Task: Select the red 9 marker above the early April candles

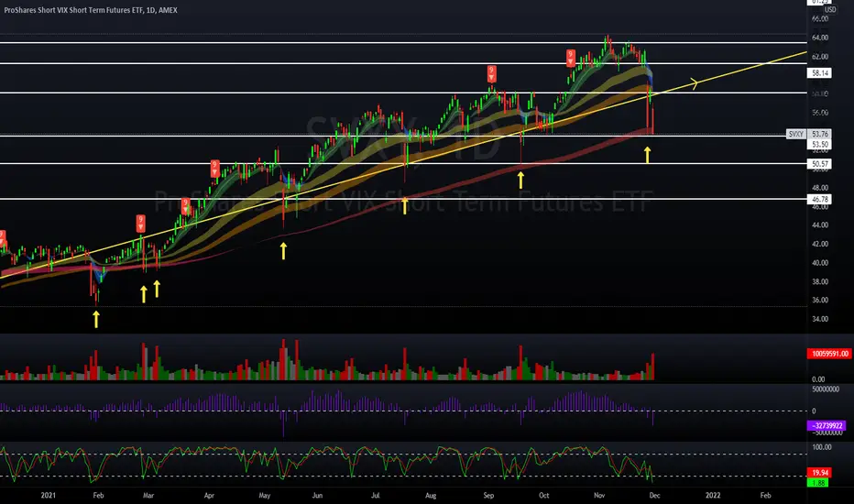Action: (215, 169)
